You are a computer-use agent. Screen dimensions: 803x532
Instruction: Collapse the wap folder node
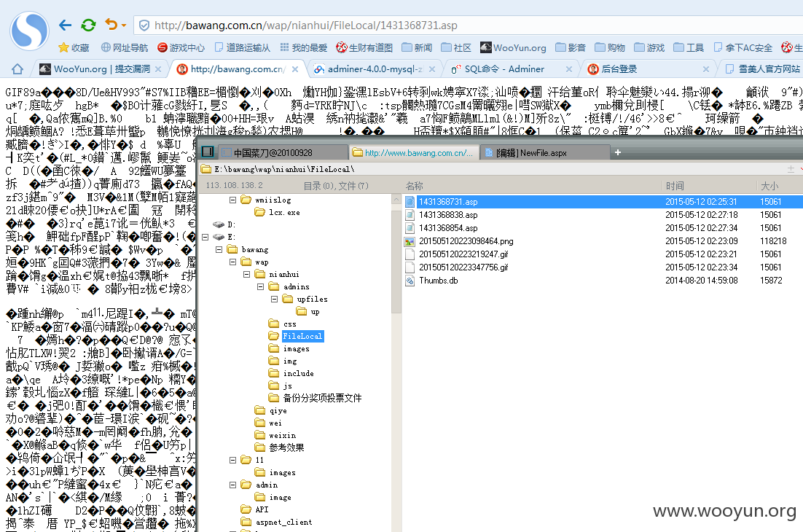point(232,262)
